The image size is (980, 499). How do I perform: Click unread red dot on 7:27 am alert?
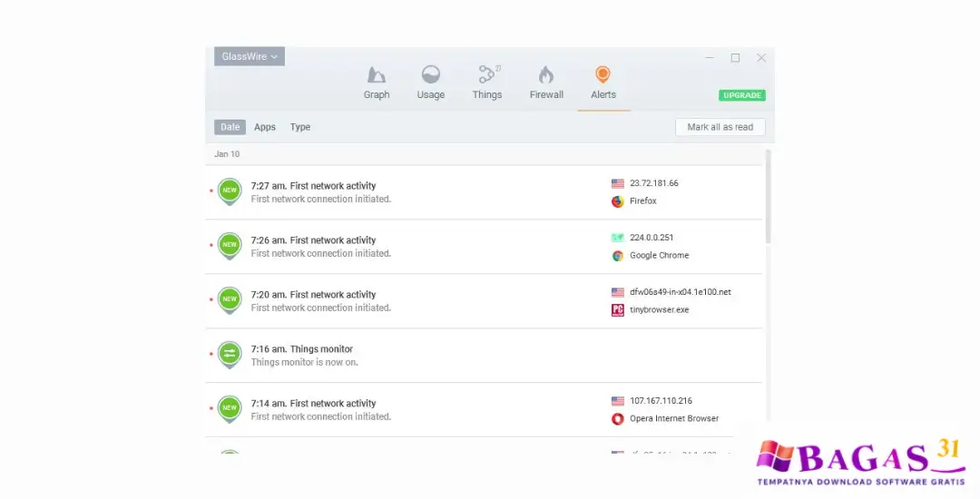point(211,191)
